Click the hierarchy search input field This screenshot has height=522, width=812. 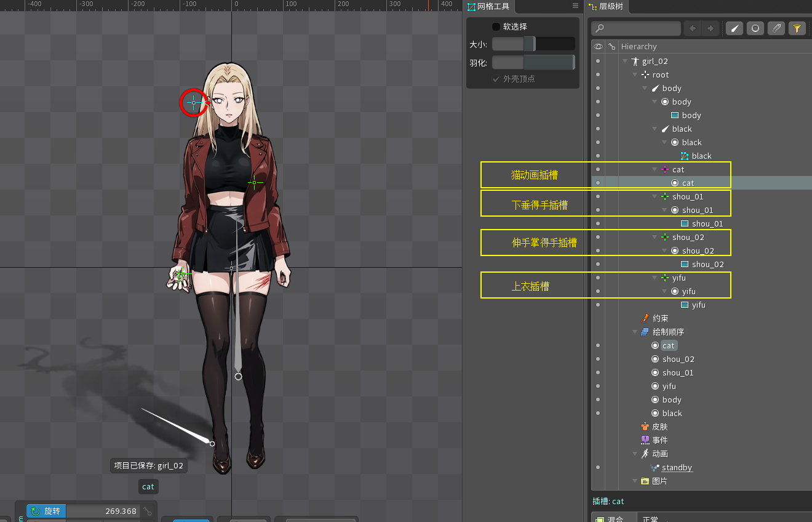tap(637, 28)
